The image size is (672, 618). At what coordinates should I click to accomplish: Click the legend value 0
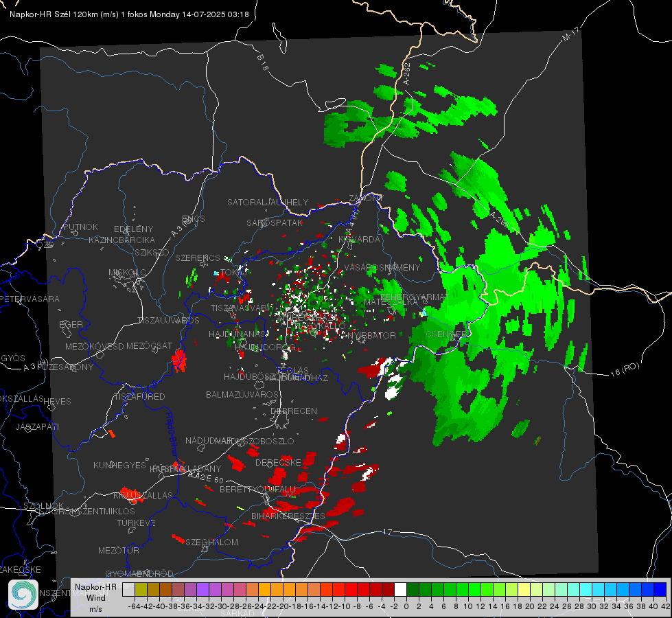[406, 606]
